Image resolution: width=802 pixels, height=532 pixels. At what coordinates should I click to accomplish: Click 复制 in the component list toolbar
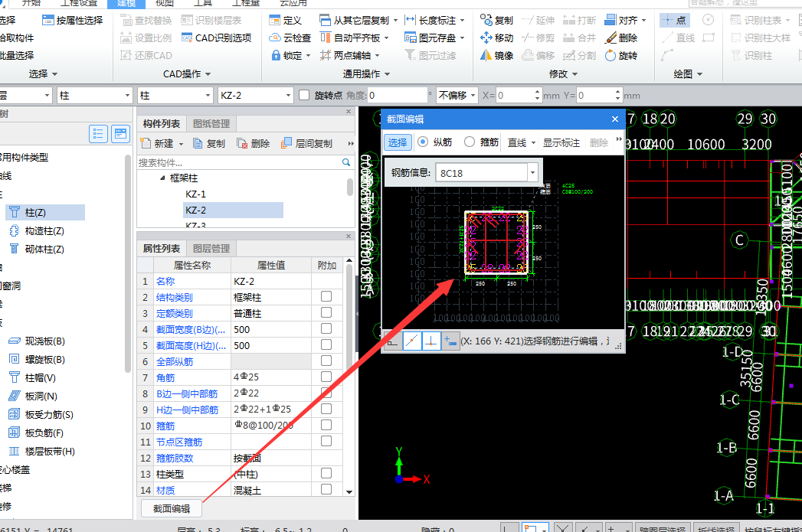(208, 144)
